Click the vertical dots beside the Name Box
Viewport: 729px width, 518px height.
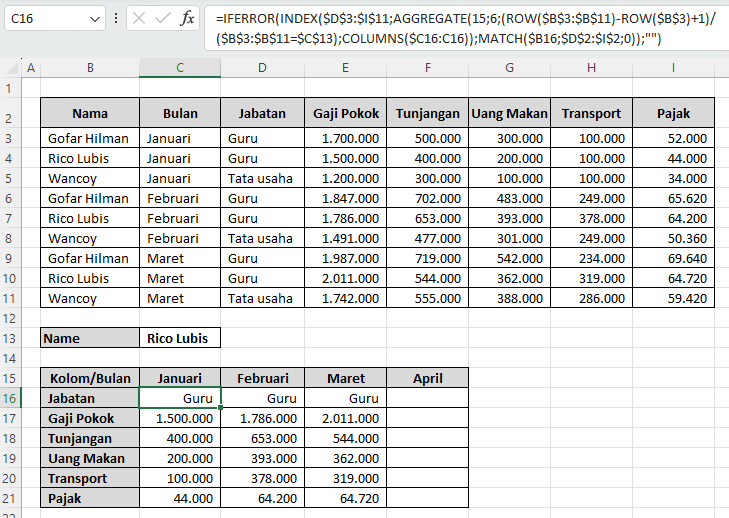point(117,19)
